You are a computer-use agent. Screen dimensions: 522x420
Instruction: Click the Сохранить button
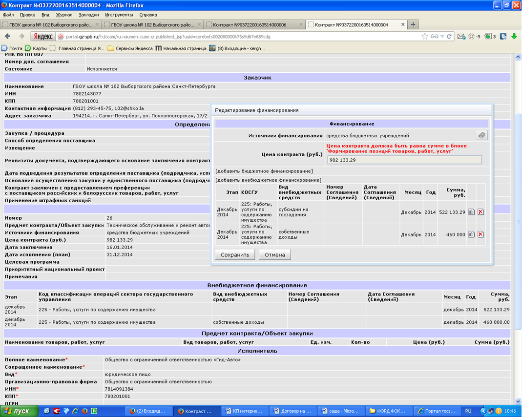click(x=235, y=255)
